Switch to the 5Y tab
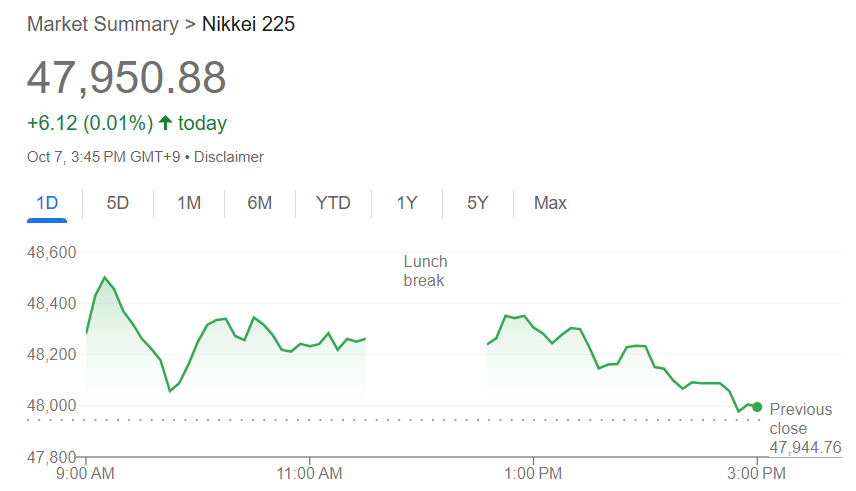Image resolution: width=856 pixels, height=491 pixels. tap(477, 203)
